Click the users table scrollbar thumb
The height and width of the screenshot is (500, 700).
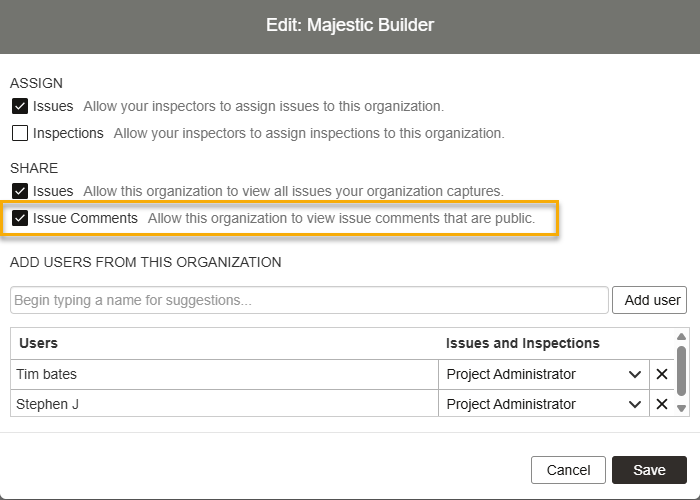(x=682, y=371)
